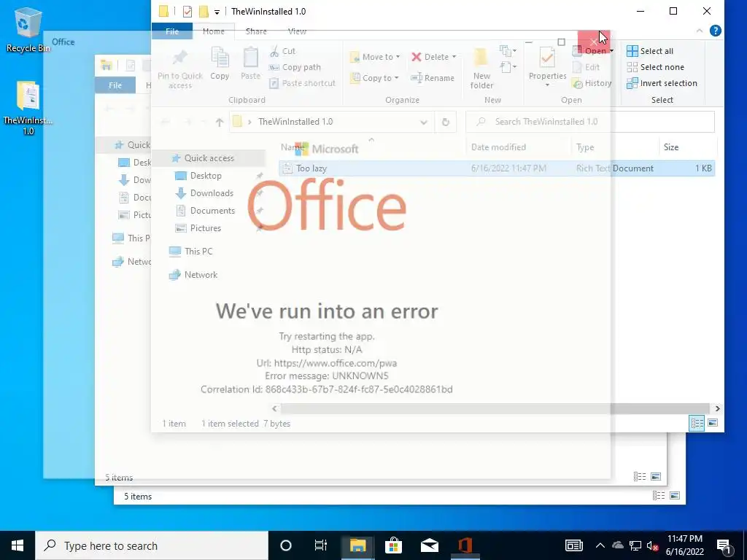Open Customize Quick Access Toolbar dropdown
The height and width of the screenshot is (560, 747).
pos(217,12)
